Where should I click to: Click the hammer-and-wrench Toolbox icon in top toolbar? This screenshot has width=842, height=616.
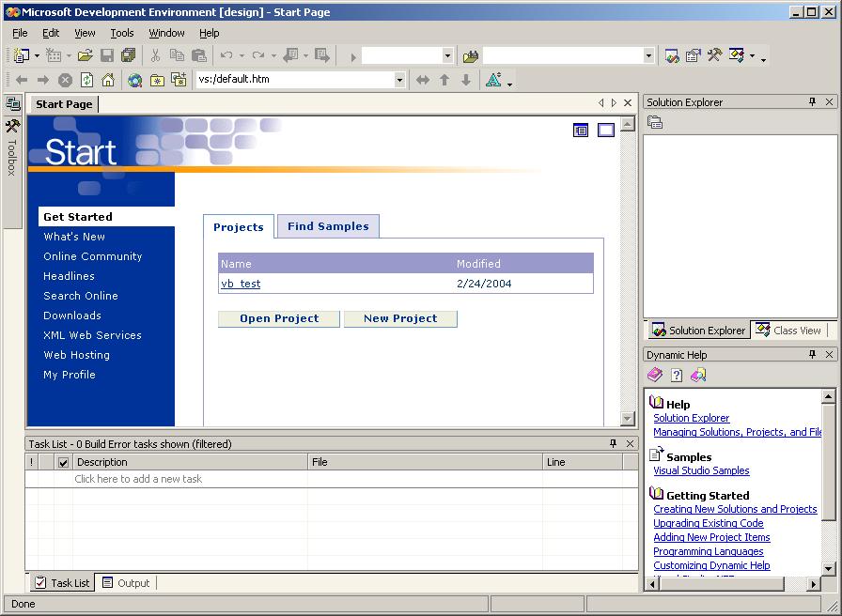pyautogui.click(x=714, y=54)
